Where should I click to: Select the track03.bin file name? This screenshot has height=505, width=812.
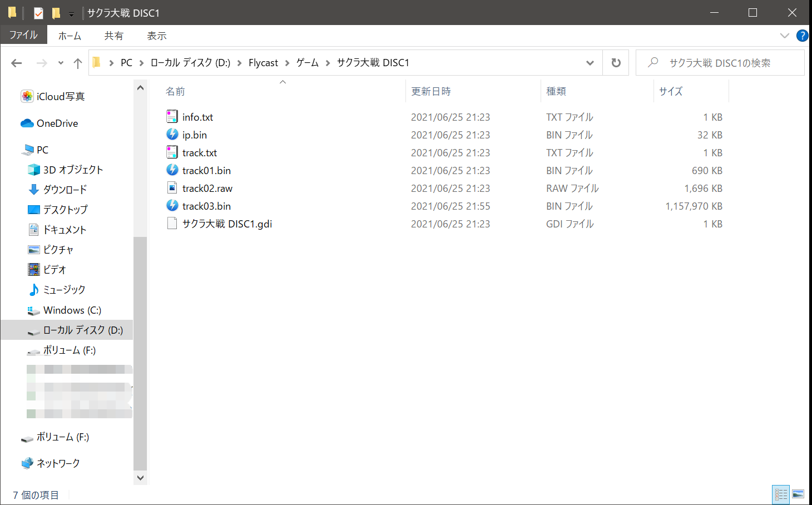coord(206,206)
